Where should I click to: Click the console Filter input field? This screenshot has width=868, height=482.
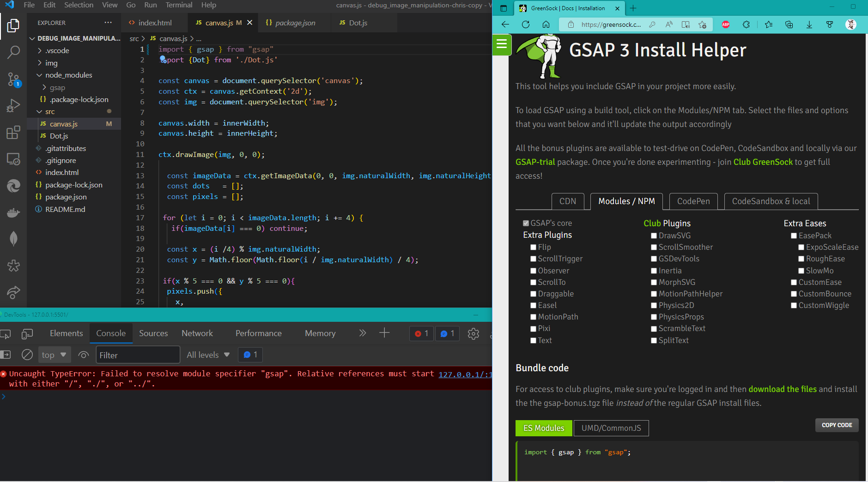coord(138,355)
